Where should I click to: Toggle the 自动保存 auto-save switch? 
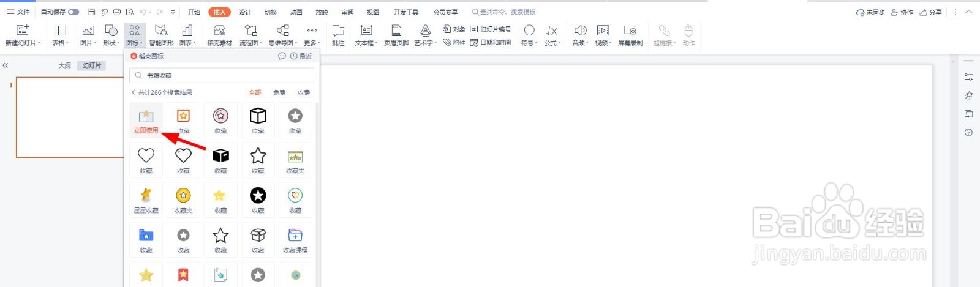pos(73,12)
